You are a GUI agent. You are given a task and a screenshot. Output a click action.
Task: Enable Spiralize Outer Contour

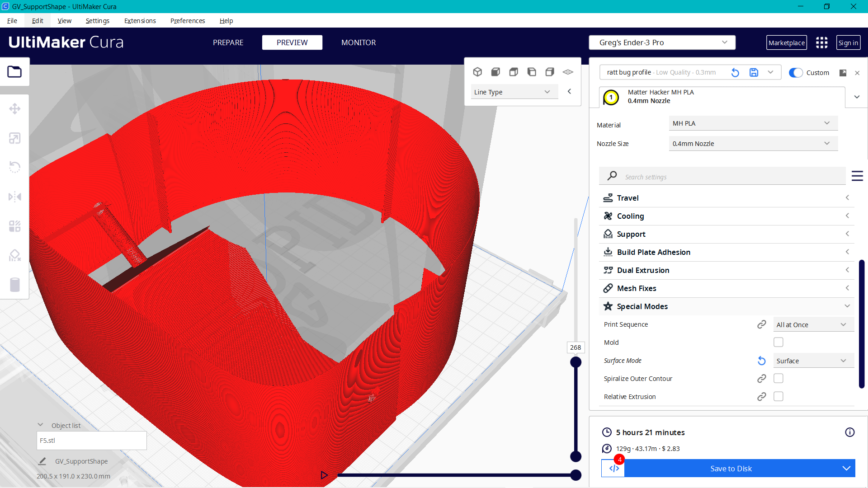pos(778,378)
